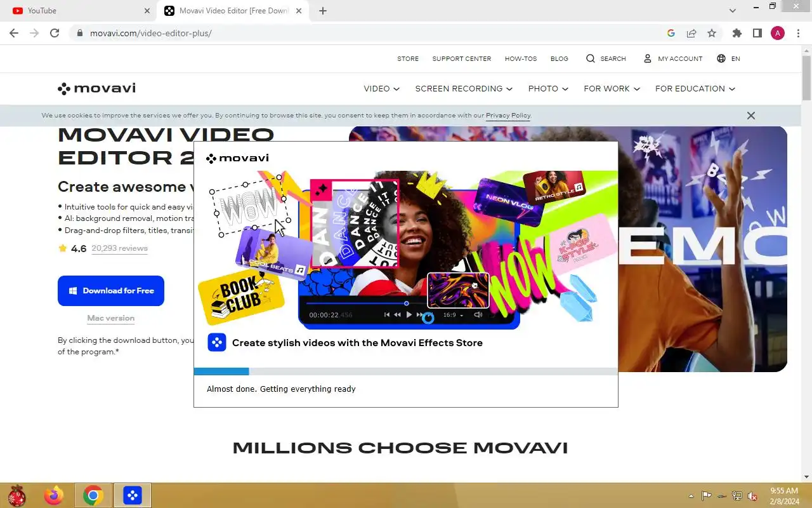Image resolution: width=812 pixels, height=508 pixels.
Task: Open the Google icon in address bar
Action: point(671,33)
